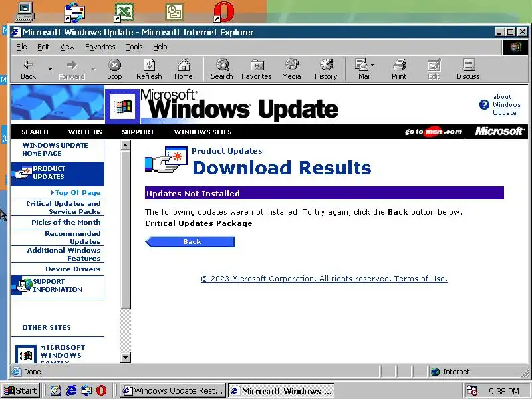The width and height of the screenshot is (532, 399).
Task: Open the Help menu
Action: [160, 47]
